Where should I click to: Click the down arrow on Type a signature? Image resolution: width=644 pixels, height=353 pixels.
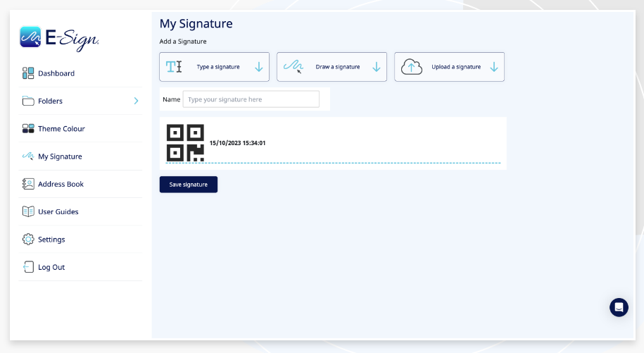(x=259, y=67)
